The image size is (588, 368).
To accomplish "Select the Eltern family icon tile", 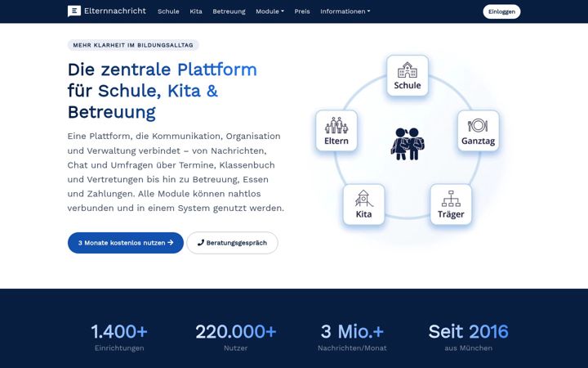I will coord(336,131).
